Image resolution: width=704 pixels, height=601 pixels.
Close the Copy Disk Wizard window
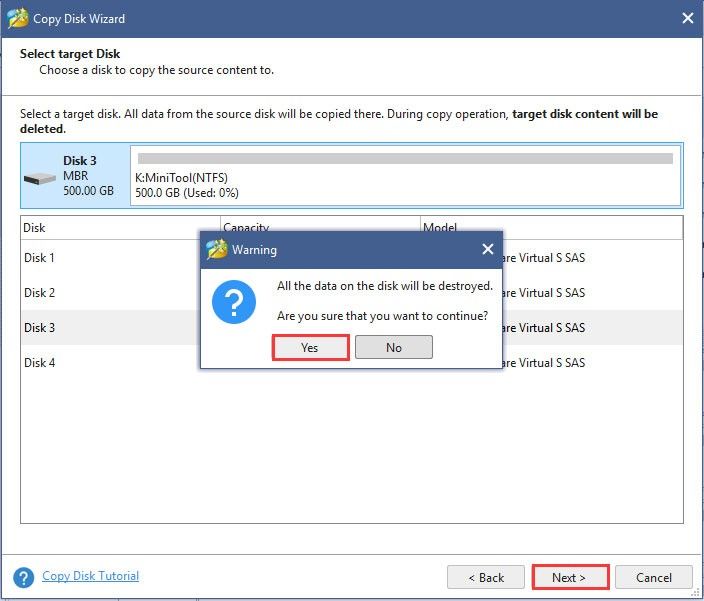tap(687, 18)
